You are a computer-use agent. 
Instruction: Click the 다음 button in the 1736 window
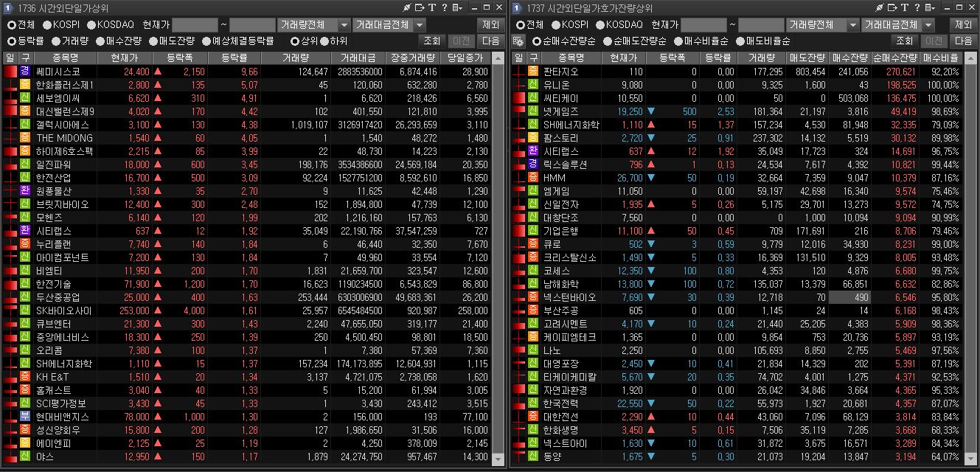pyautogui.click(x=490, y=41)
